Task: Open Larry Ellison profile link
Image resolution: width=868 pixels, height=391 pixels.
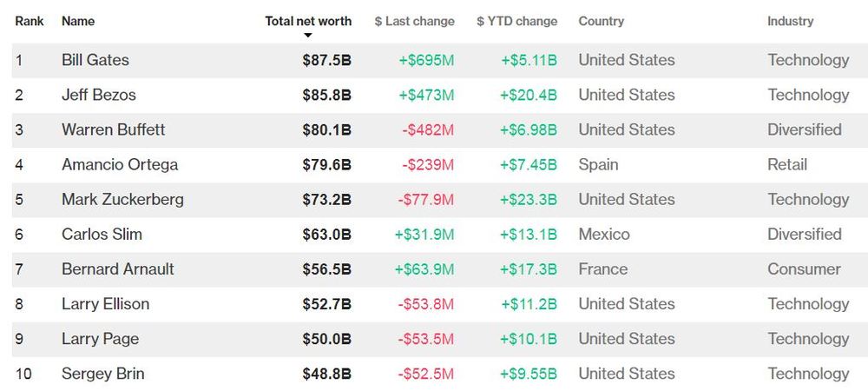Action: pos(105,304)
